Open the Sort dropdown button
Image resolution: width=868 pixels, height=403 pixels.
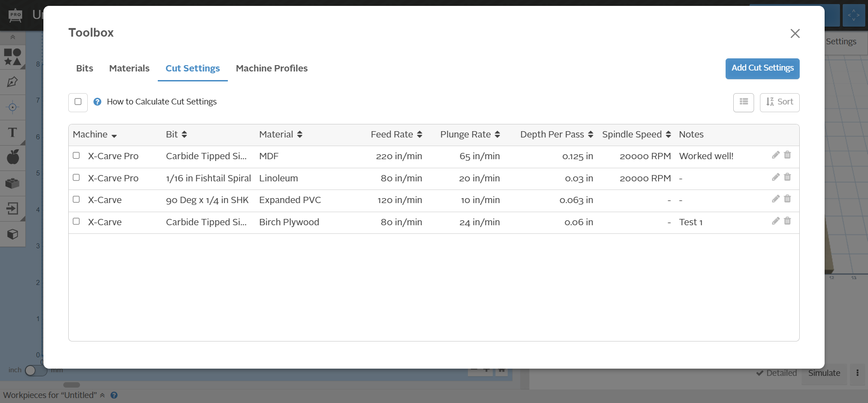tap(779, 102)
